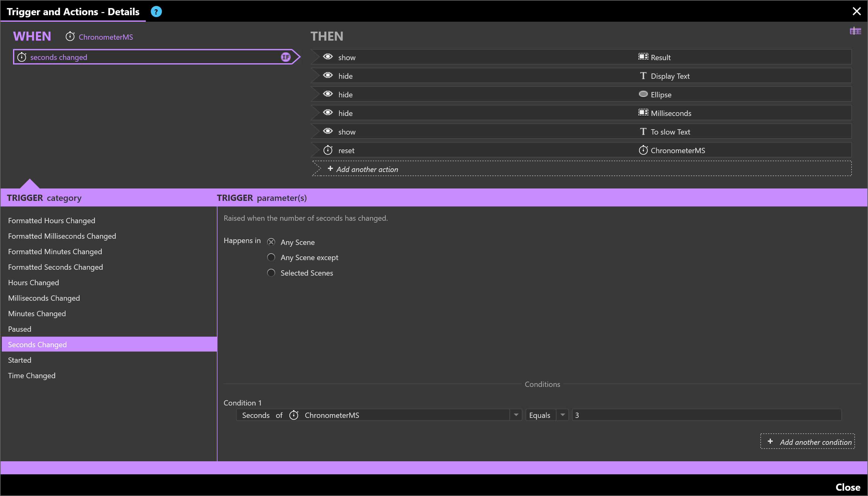This screenshot has height=496, width=868.
Task: Click the Display Text target label
Action: click(670, 76)
